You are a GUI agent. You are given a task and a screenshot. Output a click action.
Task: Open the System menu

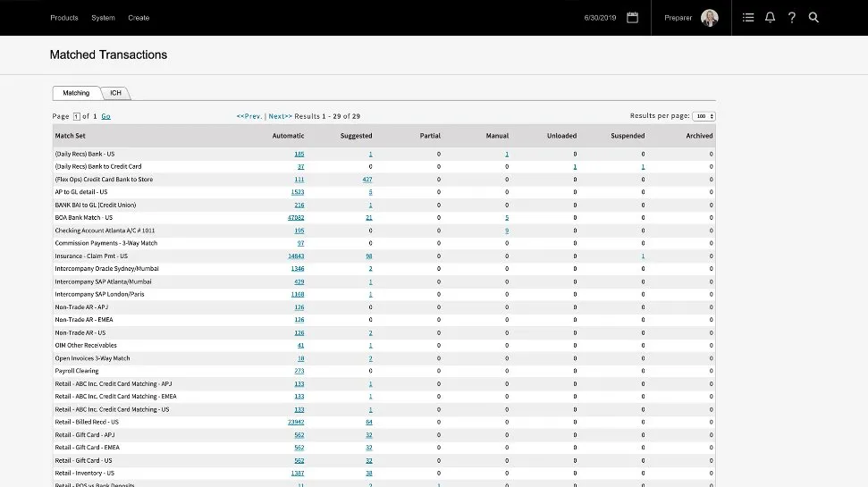tap(103, 18)
